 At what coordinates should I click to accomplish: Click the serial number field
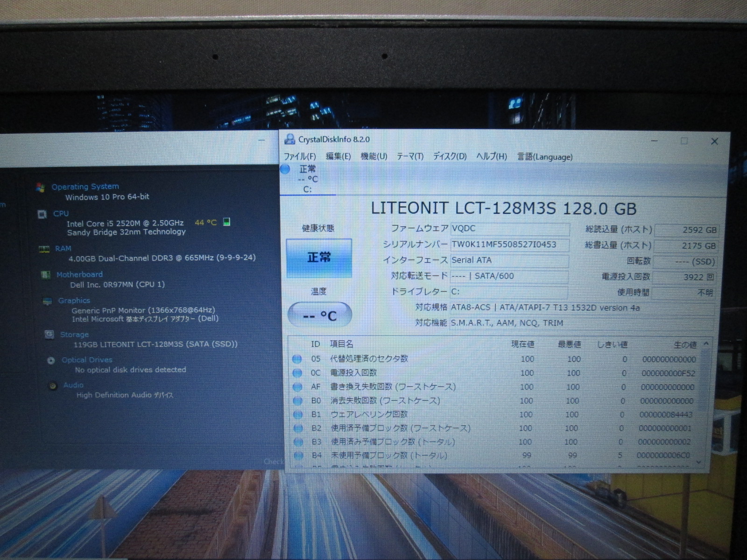[x=509, y=245]
